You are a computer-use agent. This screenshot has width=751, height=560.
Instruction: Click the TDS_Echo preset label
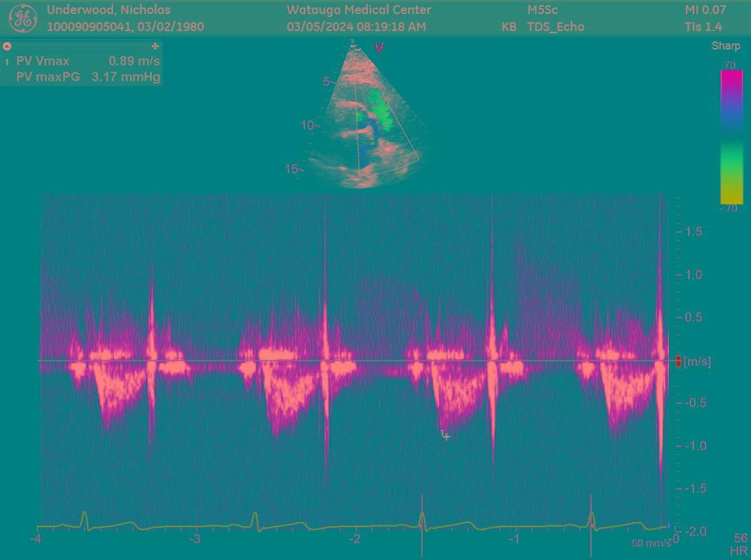pyautogui.click(x=555, y=27)
